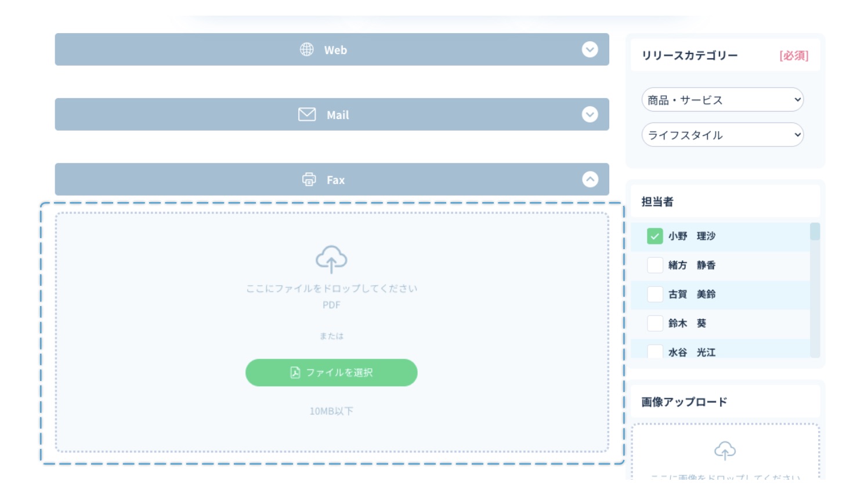
Task: Select the 鈴木 葵 checkbox
Action: tap(654, 323)
